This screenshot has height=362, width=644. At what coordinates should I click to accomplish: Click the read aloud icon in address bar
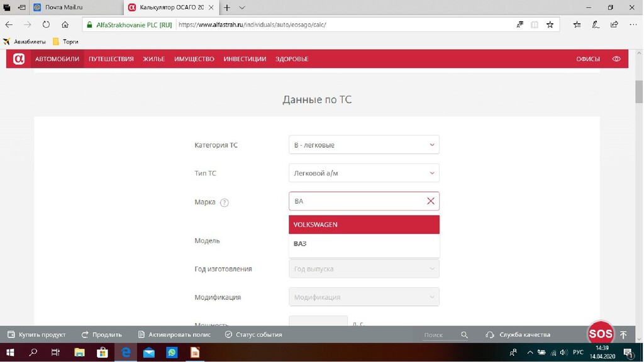pos(519,25)
